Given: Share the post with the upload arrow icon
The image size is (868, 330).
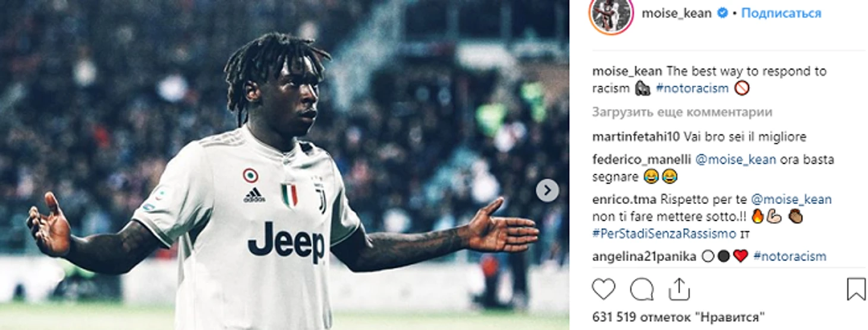Looking at the screenshot, I should [679, 289].
